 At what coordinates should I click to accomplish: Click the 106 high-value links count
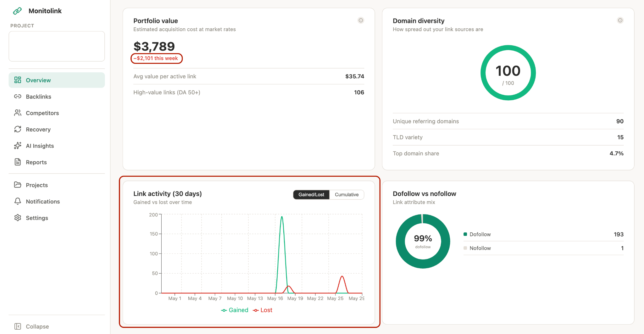(x=359, y=92)
